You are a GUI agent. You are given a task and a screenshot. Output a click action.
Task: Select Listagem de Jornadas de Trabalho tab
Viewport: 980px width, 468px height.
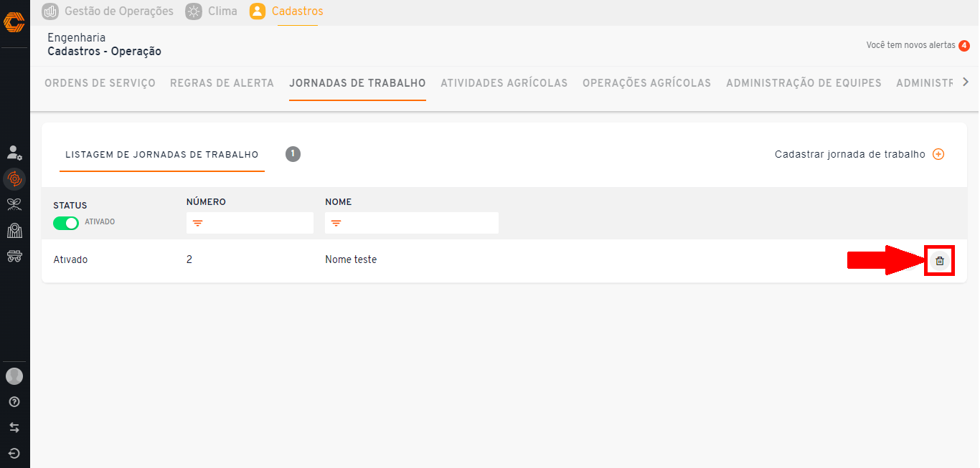pos(162,155)
